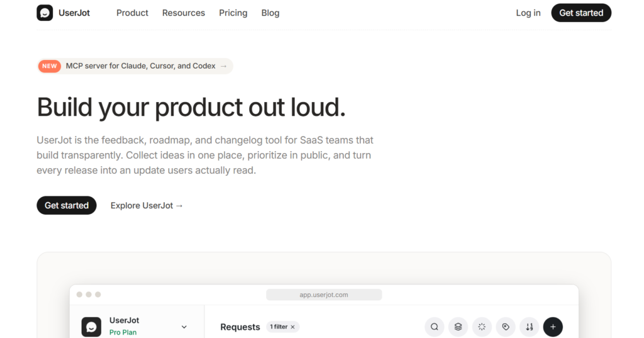Remove the 1 filter chip
Image resolution: width=644 pixels, height=338 pixels.
[293, 327]
